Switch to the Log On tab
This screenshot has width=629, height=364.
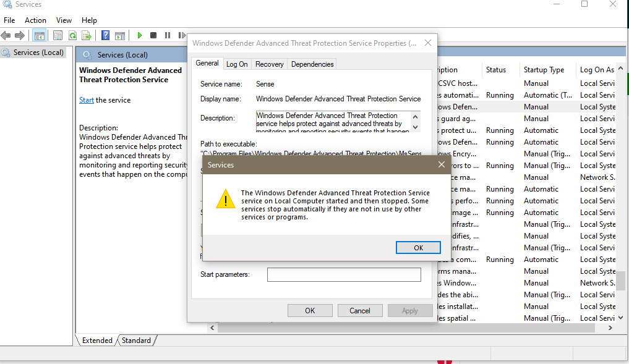(x=237, y=64)
